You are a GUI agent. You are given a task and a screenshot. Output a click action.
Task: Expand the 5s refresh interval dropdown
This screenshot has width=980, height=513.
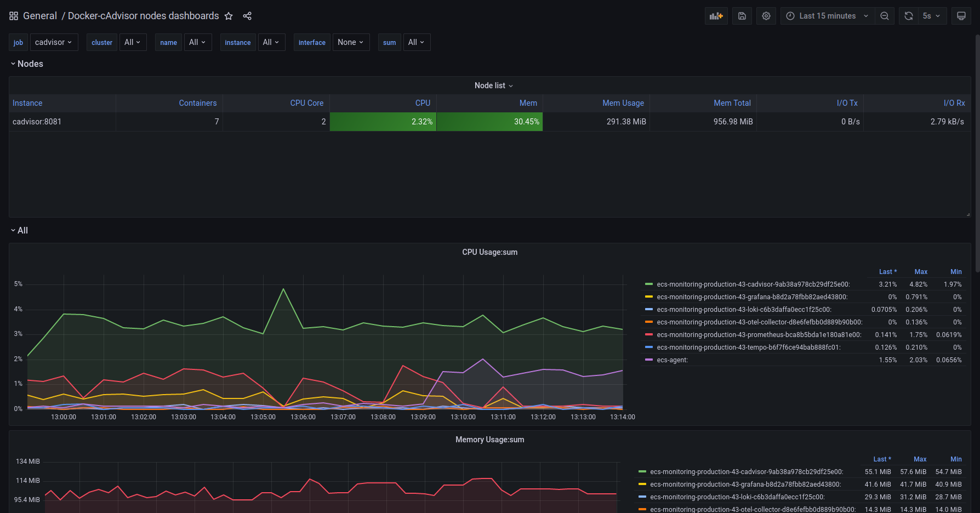pos(931,16)
